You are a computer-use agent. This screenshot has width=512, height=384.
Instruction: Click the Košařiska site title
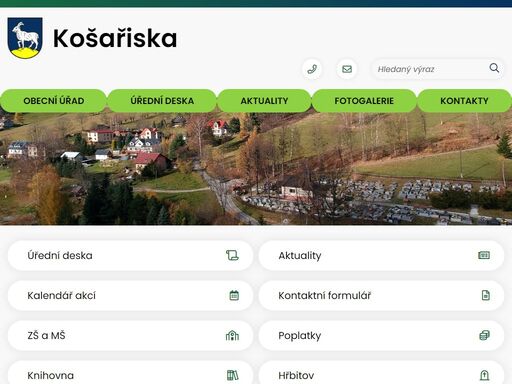click(x=115, y=38)
